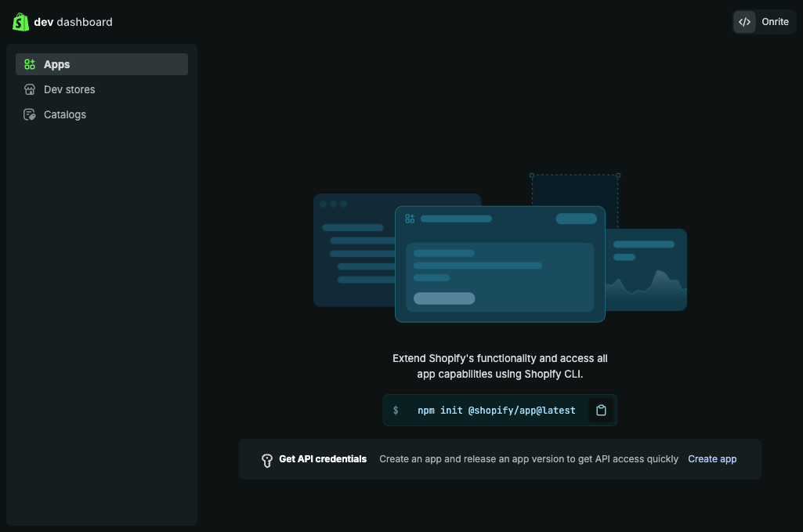Click the dollar prompt symbol in command box

pos(396,410)
